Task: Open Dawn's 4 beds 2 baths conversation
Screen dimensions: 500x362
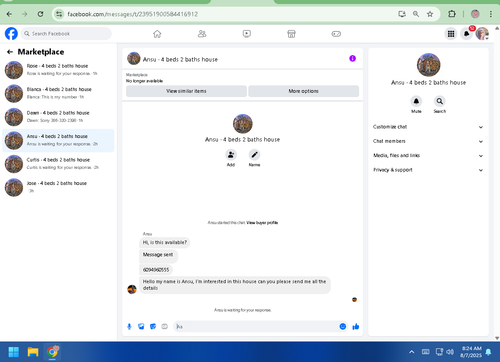Action: (x=58, y=117)
